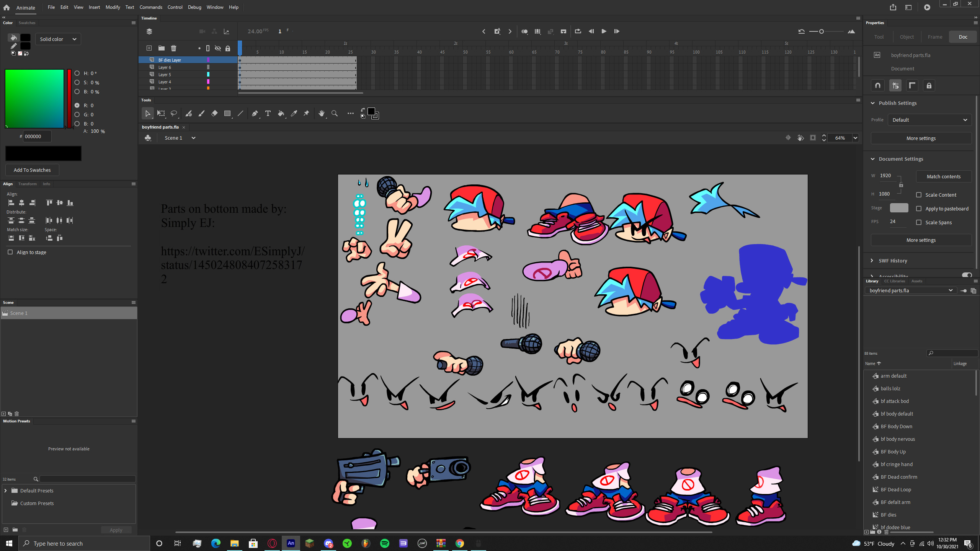Check the Scale Content checkbox
980x551 pixels.
tap(919, 195)
